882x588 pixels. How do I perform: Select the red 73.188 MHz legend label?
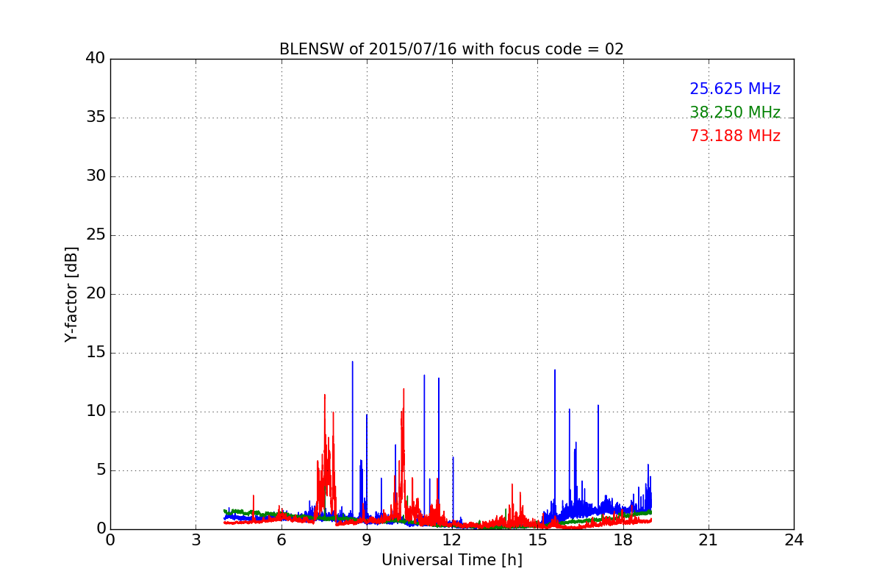(735, 136)
